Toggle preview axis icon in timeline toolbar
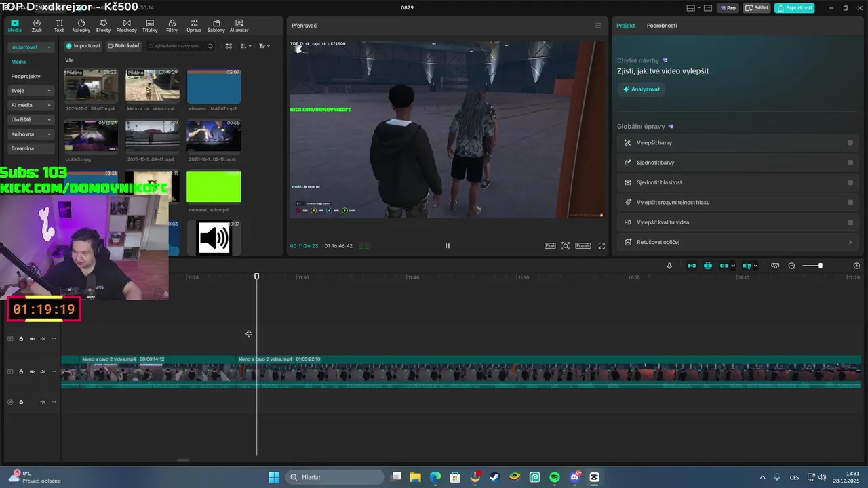 click(x=747, y=266)
